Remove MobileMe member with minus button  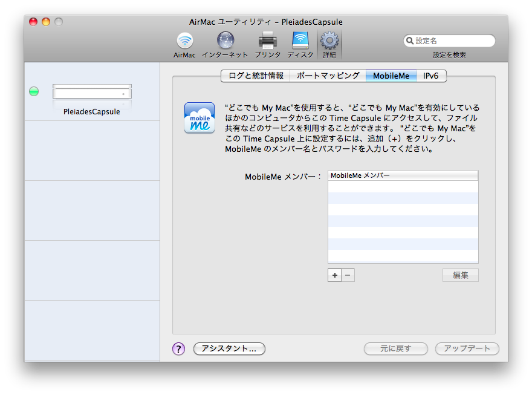click(348, 275)
